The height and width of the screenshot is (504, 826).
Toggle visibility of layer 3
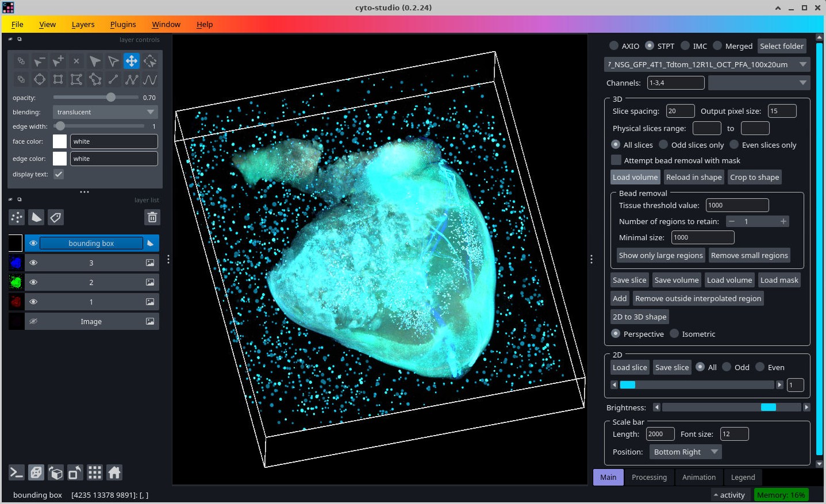click(x=33, y=263)
